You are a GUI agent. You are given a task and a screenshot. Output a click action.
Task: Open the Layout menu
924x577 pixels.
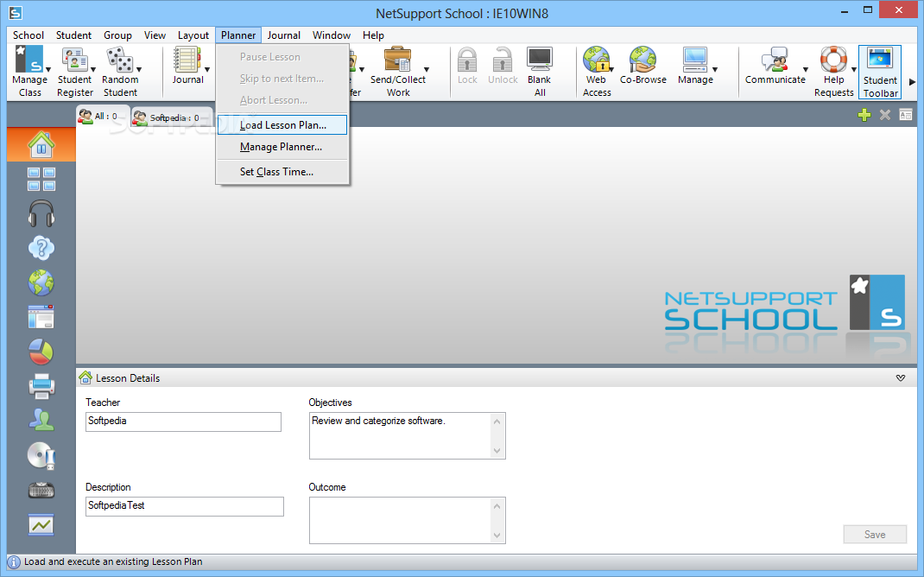tap(193, 35)
